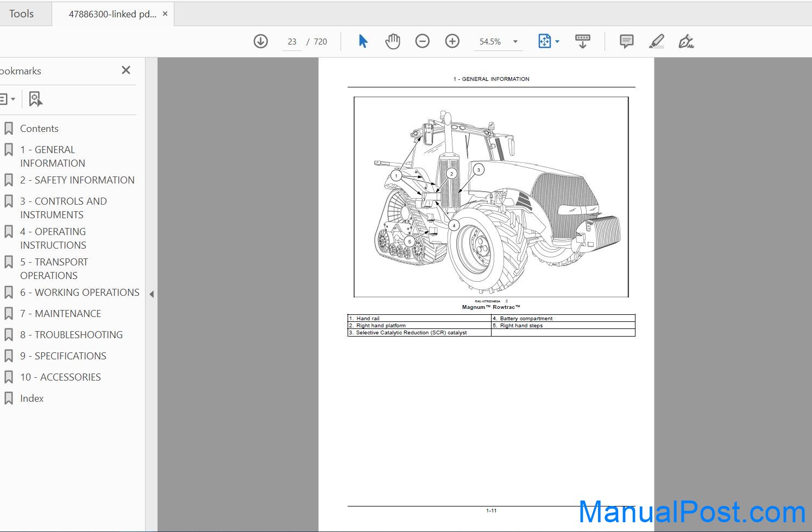
Task: Click 'Selective Catalytic Reduction (SCR) catalyst' text
Action: (x=411, y=333)
